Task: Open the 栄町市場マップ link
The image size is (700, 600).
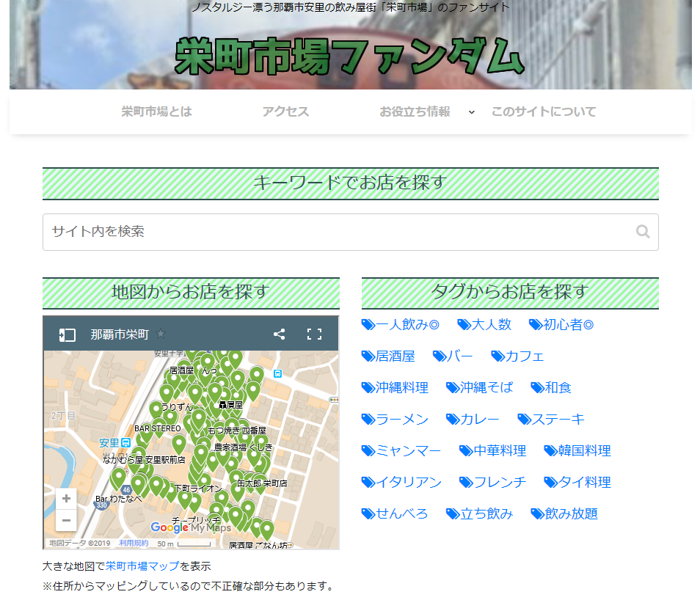Action: (142, 566)
